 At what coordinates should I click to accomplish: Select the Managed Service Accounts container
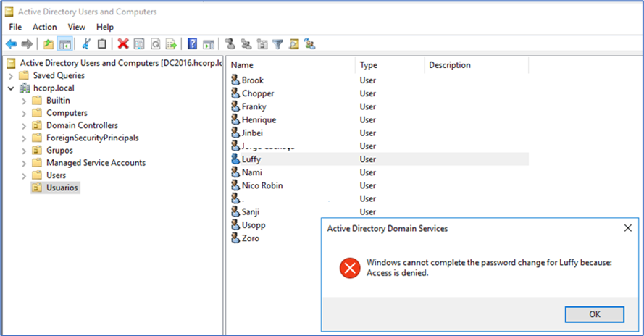coord(96,163)
